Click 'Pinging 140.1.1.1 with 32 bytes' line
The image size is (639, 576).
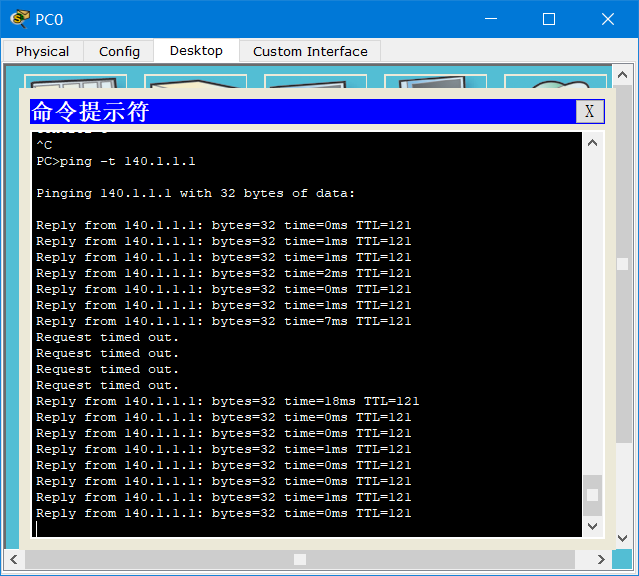(196, 193)
